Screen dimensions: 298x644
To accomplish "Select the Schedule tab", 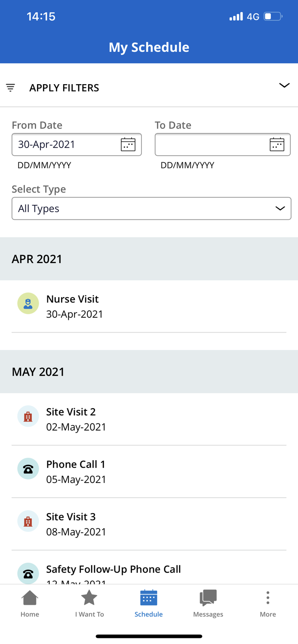I will pos(148,603).
